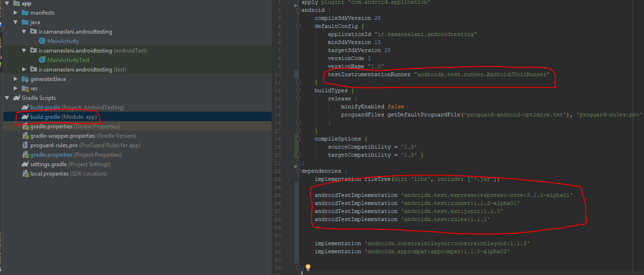Screen dimensions: 644x275
Task: Click the androidx.test:rules:1.1.1 dependency line
Action: point(402,219)
